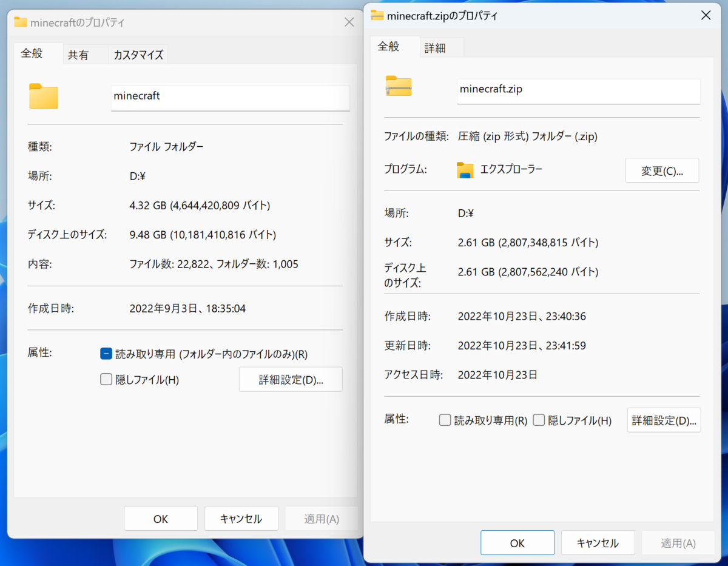The width and height of the screenshot is (728, 566).
Task: Click the contents text ファイル数: 22,822
Action: [169, 264]
